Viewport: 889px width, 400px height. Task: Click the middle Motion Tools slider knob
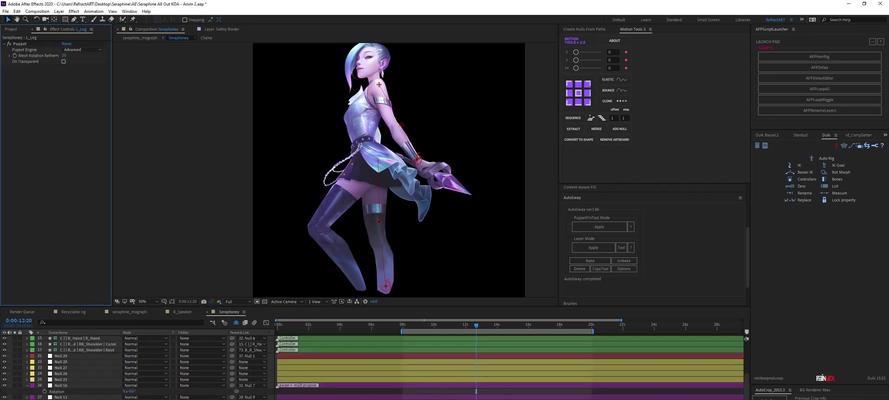[x=575, y=60]
